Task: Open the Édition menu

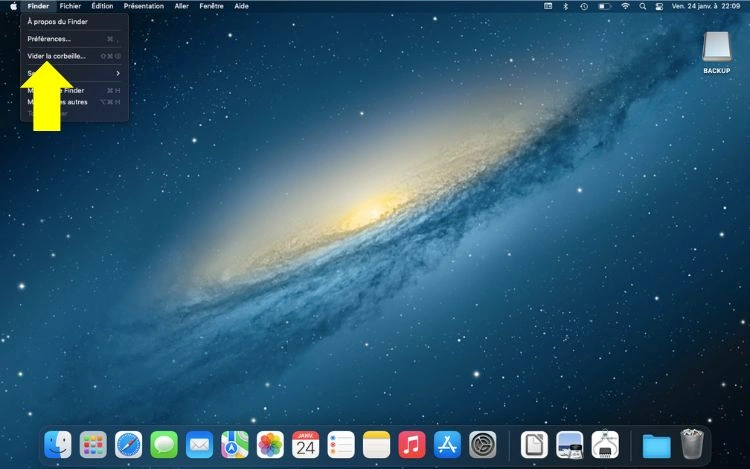Action: (102, 6)
